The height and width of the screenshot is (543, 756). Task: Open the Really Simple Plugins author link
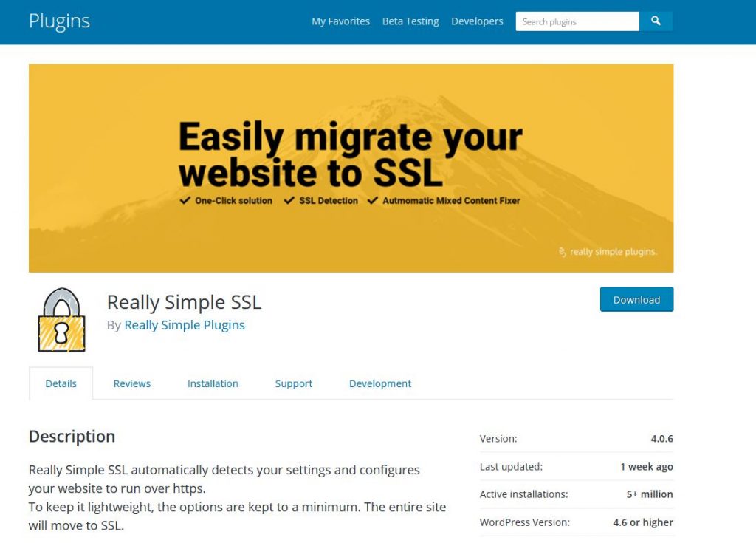click(x=184, y=325)
